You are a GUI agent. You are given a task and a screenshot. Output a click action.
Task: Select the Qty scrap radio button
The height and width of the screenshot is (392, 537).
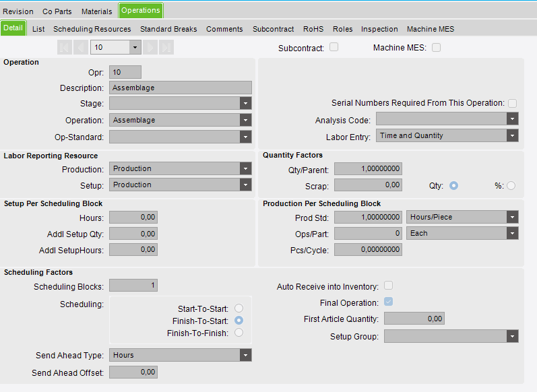pyautogui.click(x=453, y=185)
